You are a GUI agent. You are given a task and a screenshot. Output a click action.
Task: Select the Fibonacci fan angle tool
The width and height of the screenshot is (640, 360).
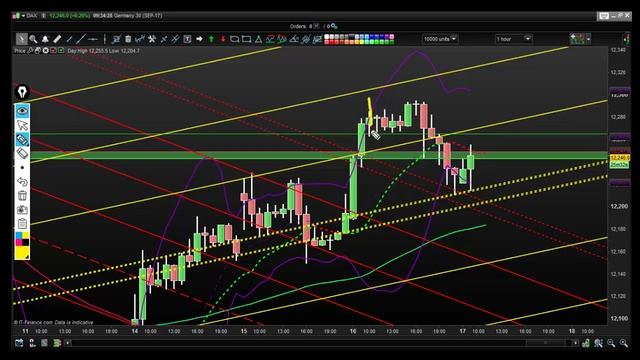[294, 39]
